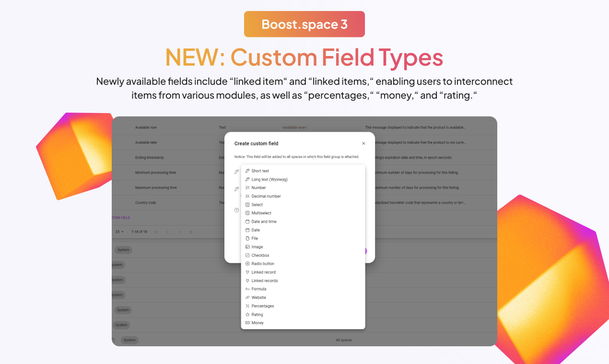The height and width of the screenshot is (364, 609).
Task: Select Date and time option
Action: pyautogui.click(x=303, y=222)
